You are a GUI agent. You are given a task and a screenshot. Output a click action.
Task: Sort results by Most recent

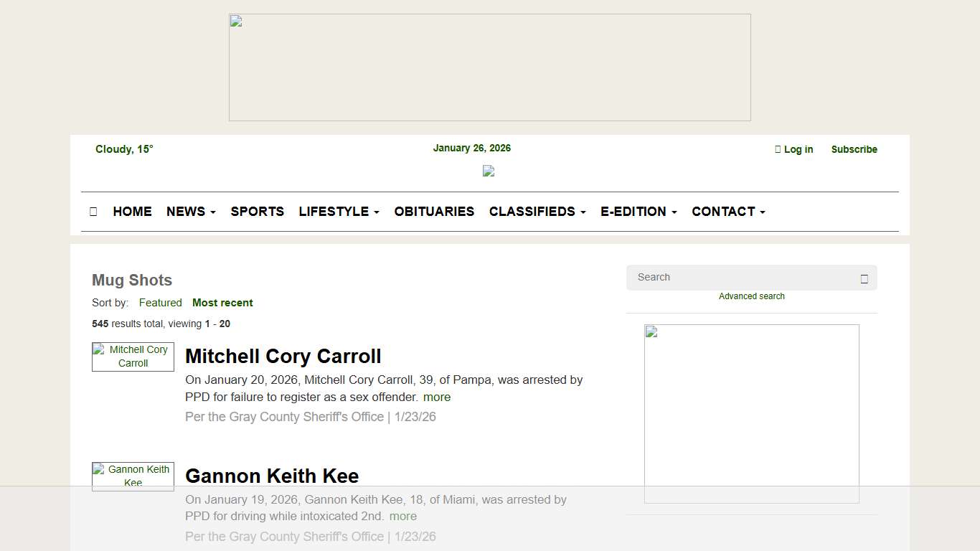(x=222, y=303)
